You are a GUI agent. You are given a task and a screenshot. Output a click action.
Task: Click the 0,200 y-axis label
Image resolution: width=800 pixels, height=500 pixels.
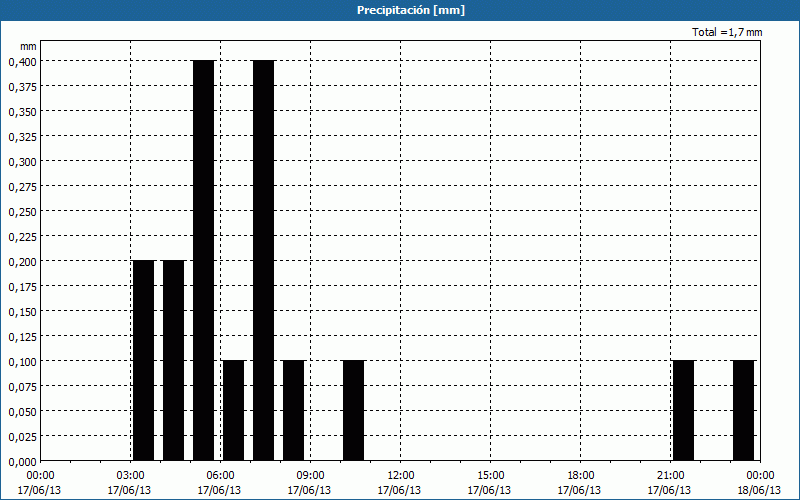22,262
